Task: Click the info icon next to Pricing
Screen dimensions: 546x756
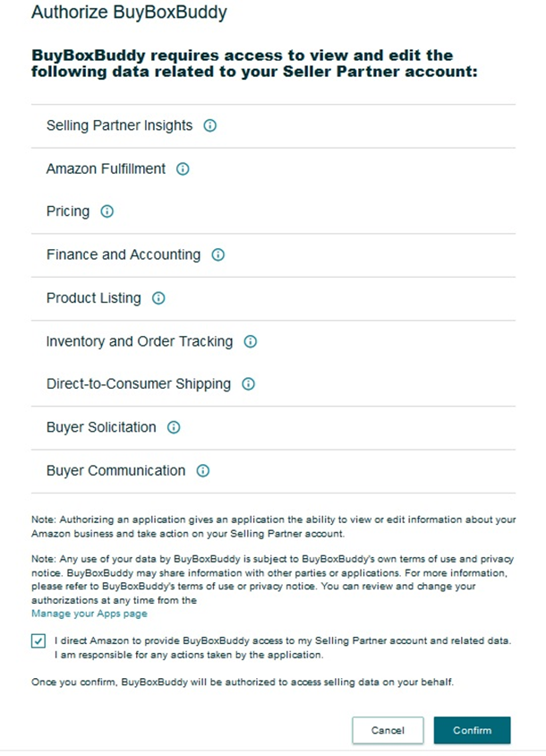Action: 107,211
